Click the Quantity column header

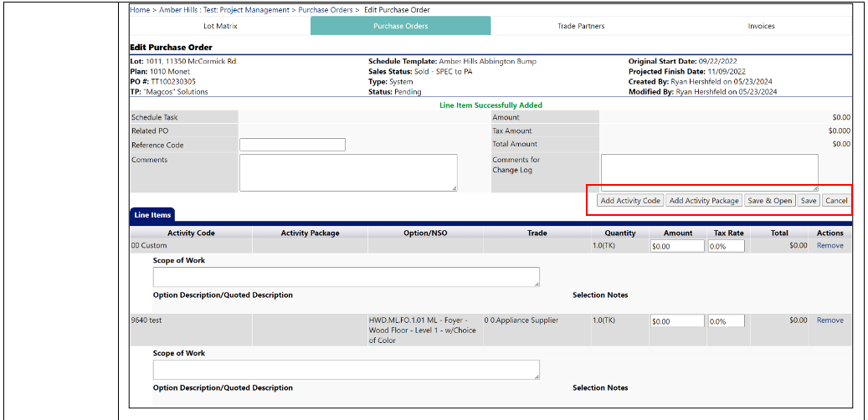tap(620, 233)
